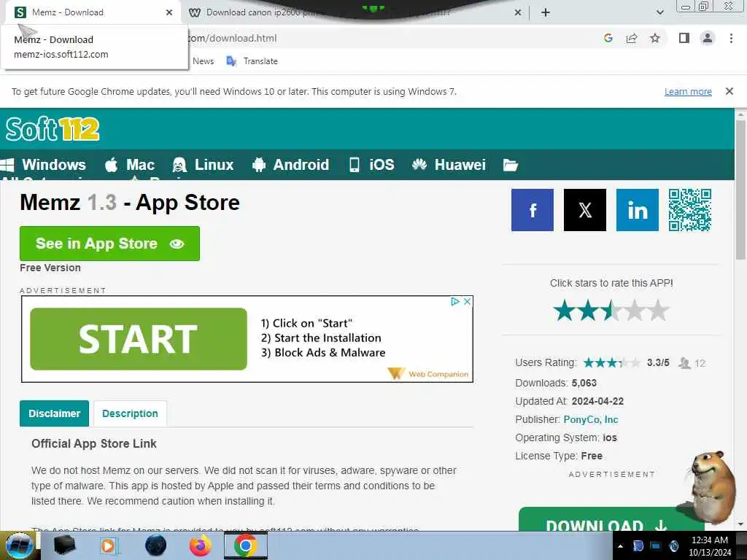Viewport: 747px width, 560px height.
Task: Show hidden system tray icons
Action: [620, 546]
